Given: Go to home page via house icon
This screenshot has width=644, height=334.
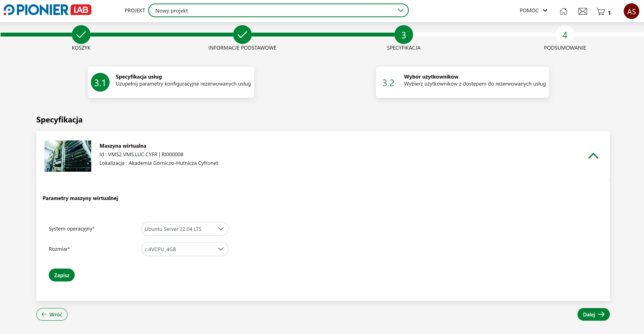Looking at the screenshot, I should point(563,11).
